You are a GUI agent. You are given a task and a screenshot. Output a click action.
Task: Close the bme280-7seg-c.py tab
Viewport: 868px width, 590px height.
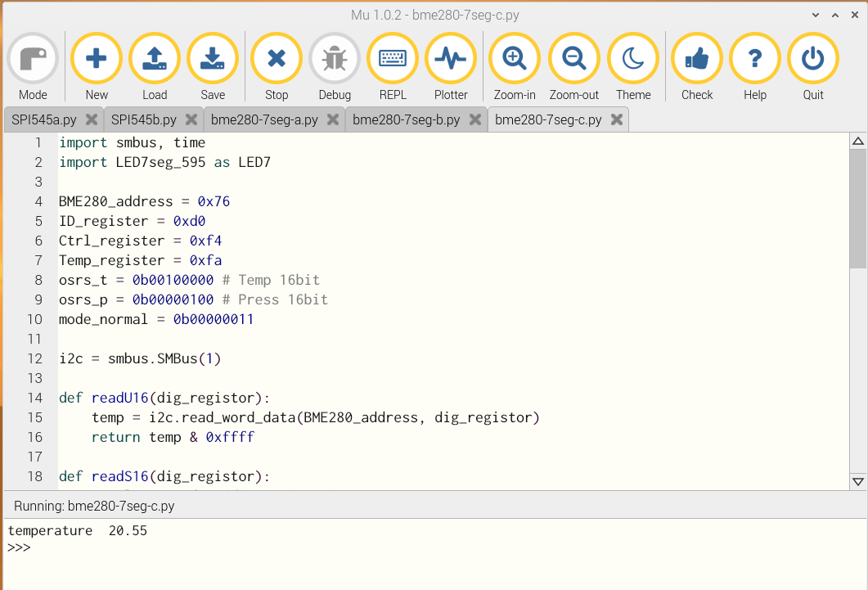tap(617, 119)
